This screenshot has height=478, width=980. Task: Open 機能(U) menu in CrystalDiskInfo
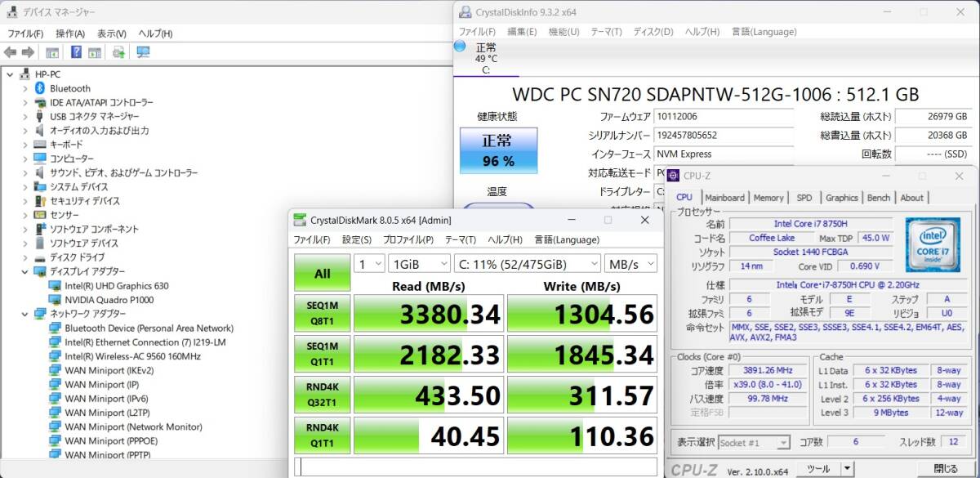(x=563, y=31)
